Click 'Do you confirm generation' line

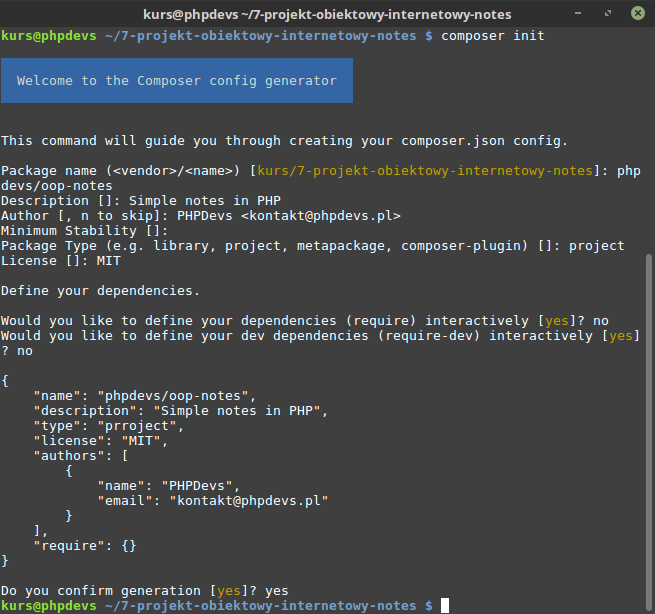pyautogui.click(x=145, y=591)
